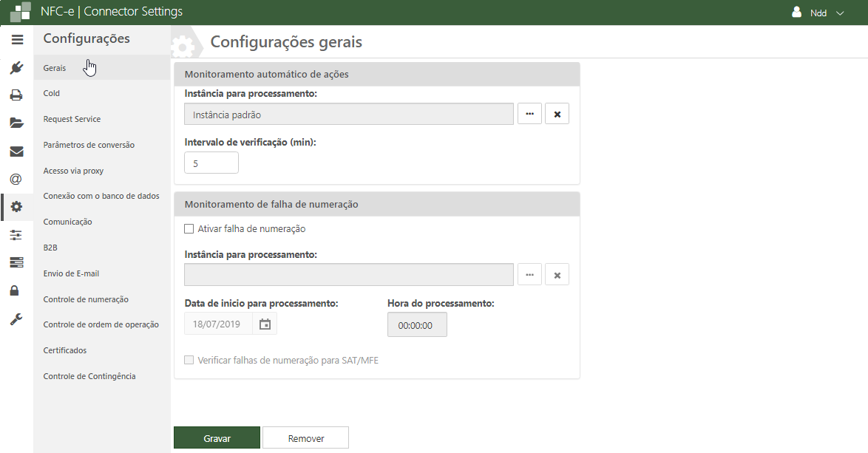Image resolution: width=868 pixels, height=453 pixels.
Task: Click the 'Intervalo de verificação' input field
Action: [211, 163]
